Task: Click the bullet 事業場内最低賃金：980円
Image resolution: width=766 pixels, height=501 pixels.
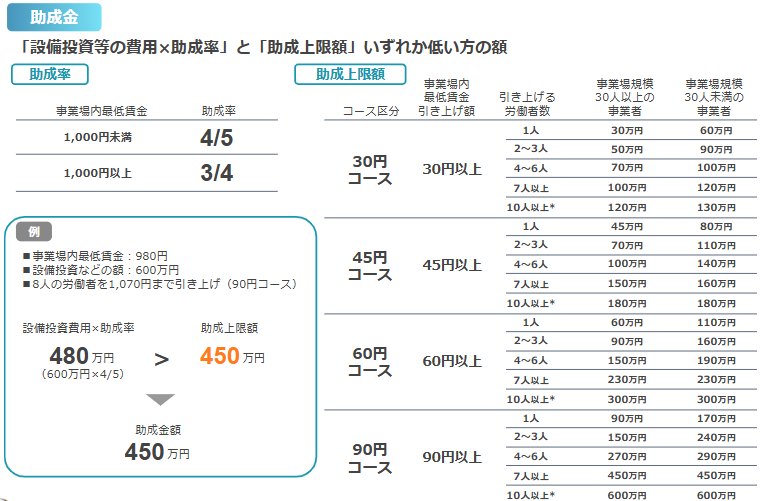Action: coord(95,256)
